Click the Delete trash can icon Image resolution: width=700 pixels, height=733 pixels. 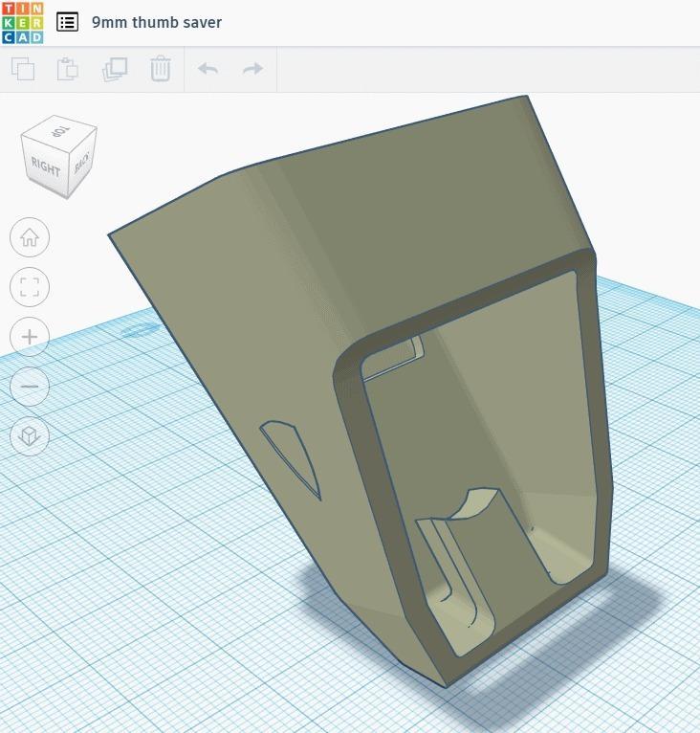coord(161,69)
